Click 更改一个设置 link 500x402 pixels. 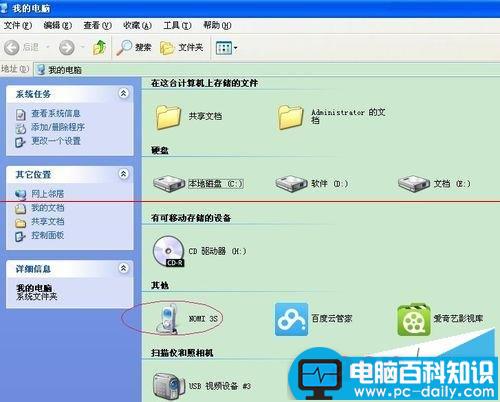56,141
